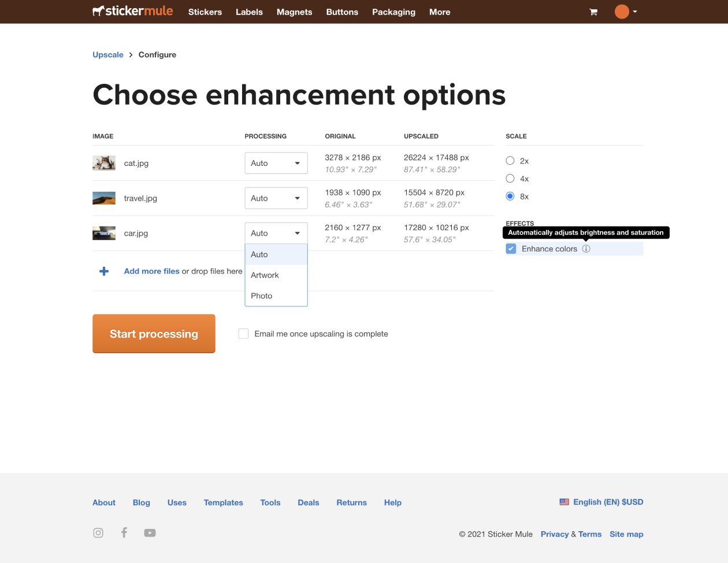The height and width of the screenshot is (563, 728).
Task: Open the Facebook icon in footer
Action: (x=124, y=532)
